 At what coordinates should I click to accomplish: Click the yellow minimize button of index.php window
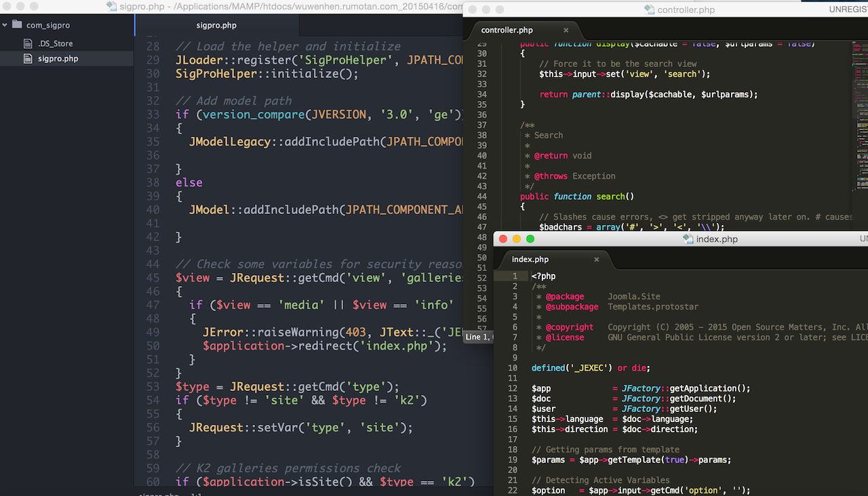[x=517, y=239]
